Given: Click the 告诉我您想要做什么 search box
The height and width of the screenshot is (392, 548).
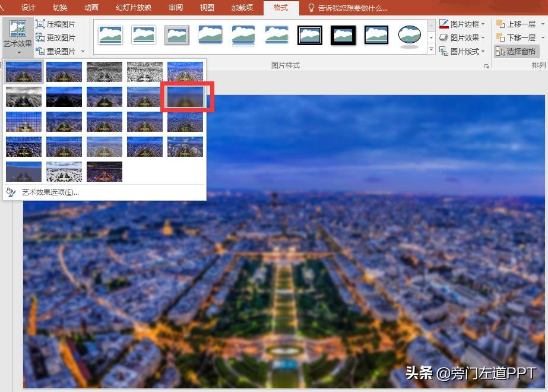Looking at the screenshot, I should (348, 8).
